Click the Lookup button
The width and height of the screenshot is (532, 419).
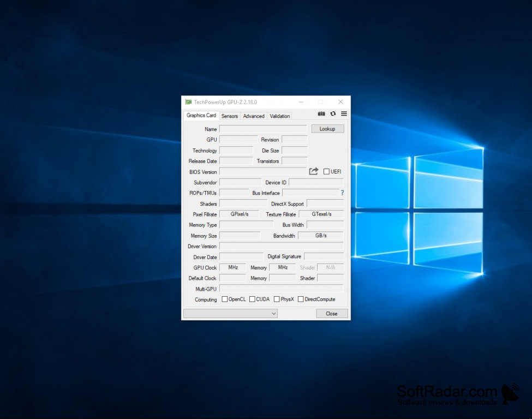pyautogui.click(x=327, y=128)
